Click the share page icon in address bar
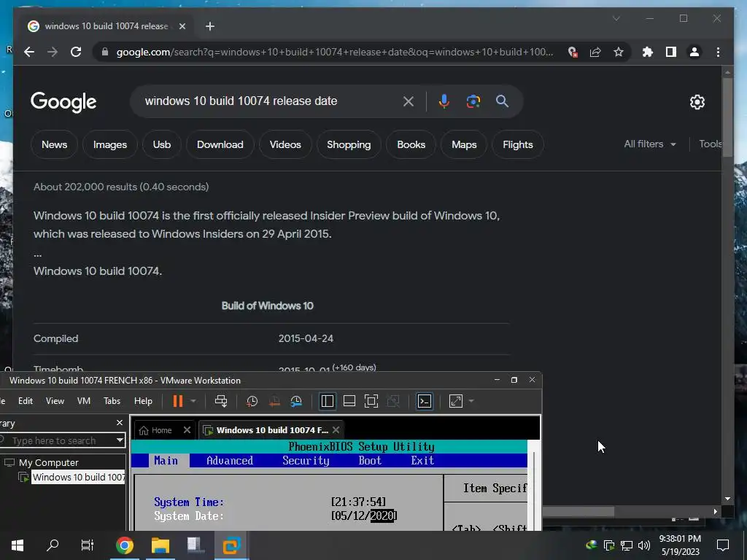The width and height of the screenshot is (747, 560). (x=595, y=52)
